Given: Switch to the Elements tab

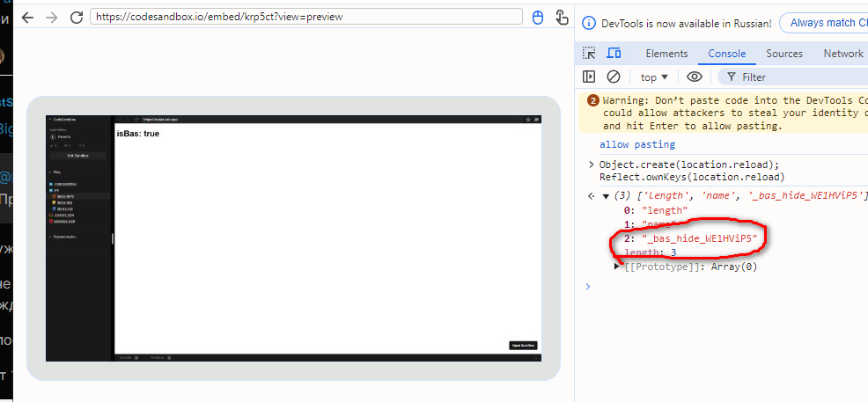Looking at the screenshot, I should (666, 54).
